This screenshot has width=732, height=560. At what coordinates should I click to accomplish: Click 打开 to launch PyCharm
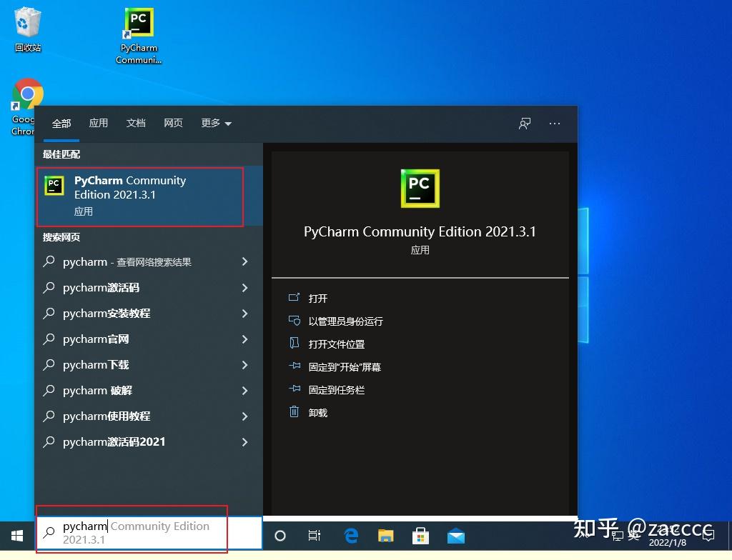coord(318,298)
